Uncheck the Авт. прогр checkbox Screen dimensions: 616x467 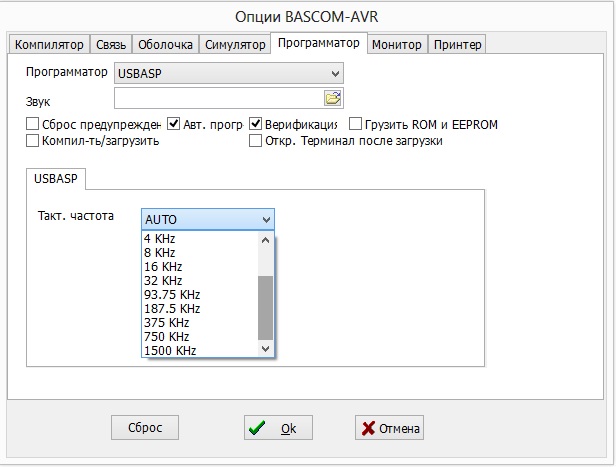[173, 124]
